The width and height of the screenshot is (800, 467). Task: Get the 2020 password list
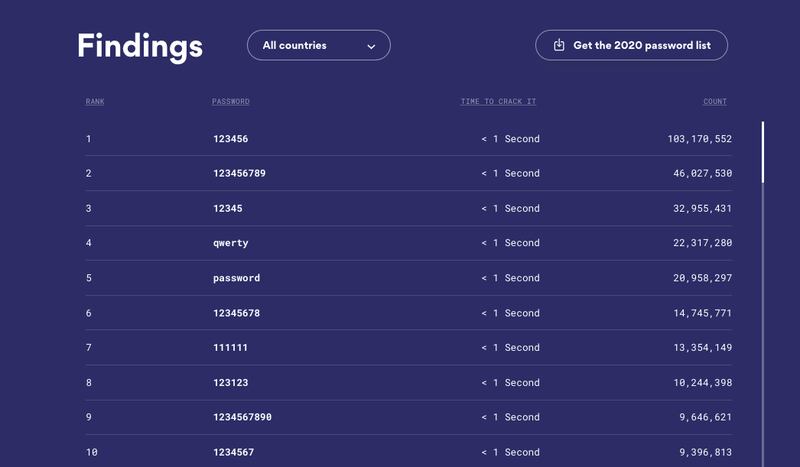pyautogui.click(x=632, y=45)
